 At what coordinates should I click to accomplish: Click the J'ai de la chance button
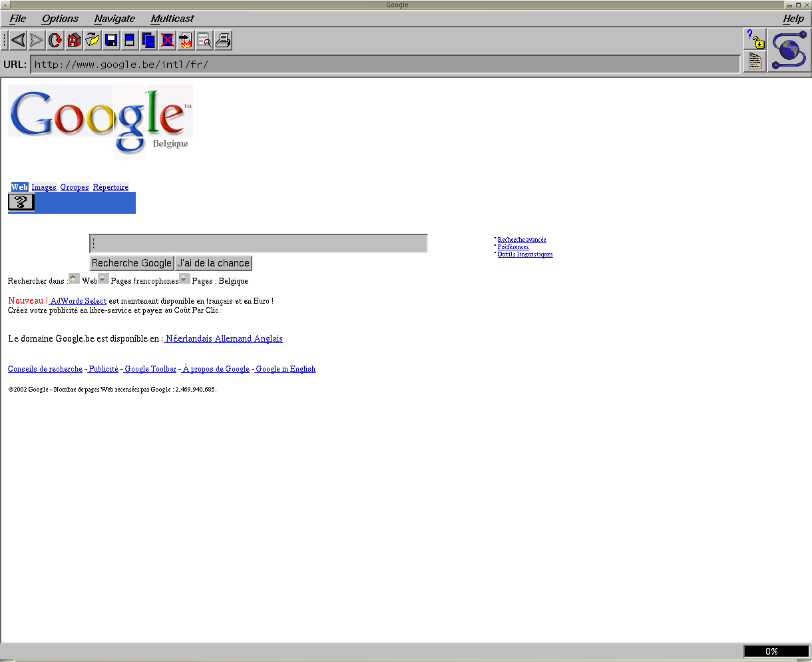click(214, 263)
